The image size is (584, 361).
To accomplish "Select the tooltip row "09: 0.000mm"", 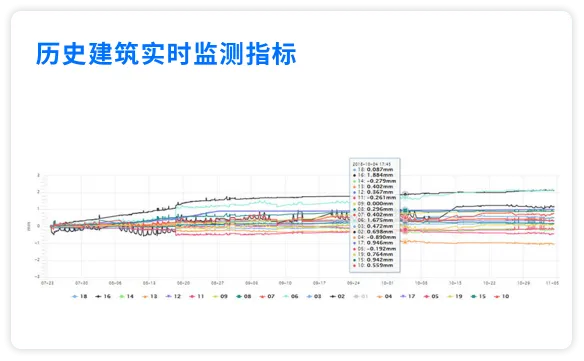I will point(373,203).
